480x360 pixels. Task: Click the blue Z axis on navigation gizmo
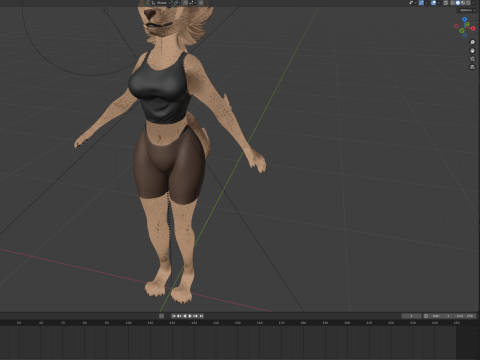[x=465, y=19]
